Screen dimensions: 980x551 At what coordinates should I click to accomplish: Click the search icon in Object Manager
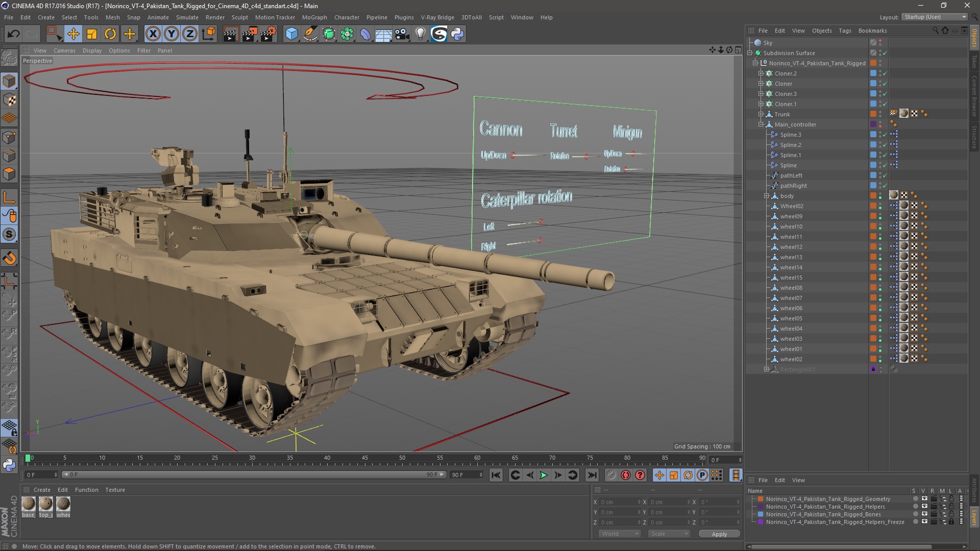935,31
